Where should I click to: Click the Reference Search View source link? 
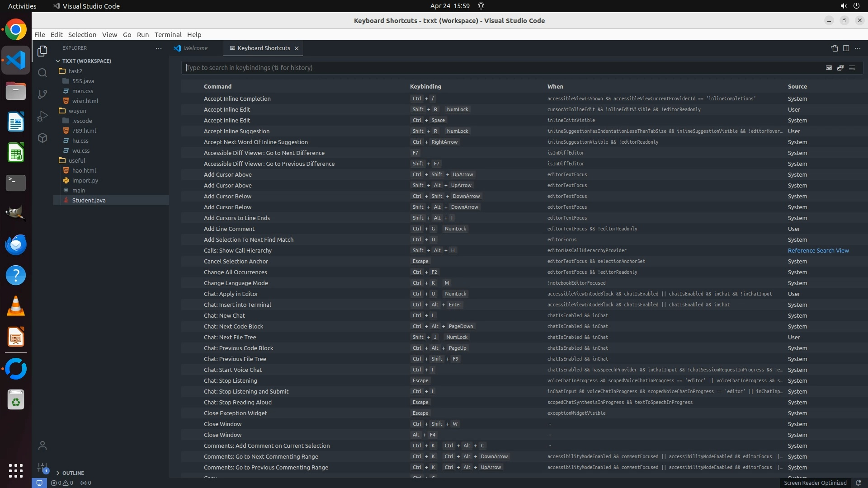pyautogui.click(x=818, y=251)
